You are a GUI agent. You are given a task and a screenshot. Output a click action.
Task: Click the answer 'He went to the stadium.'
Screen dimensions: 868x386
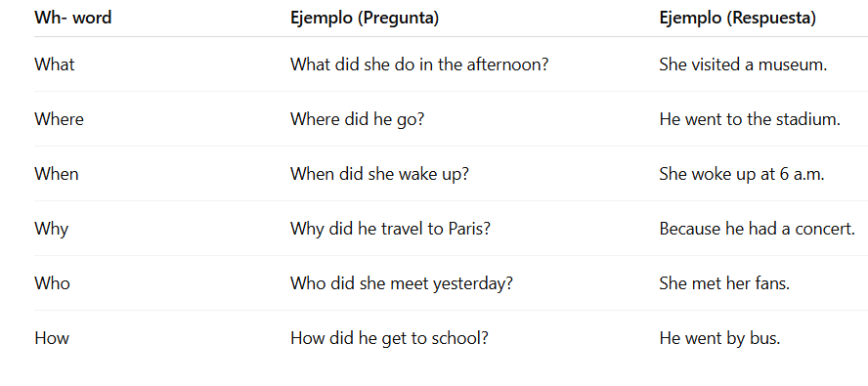tap(750, 119)
